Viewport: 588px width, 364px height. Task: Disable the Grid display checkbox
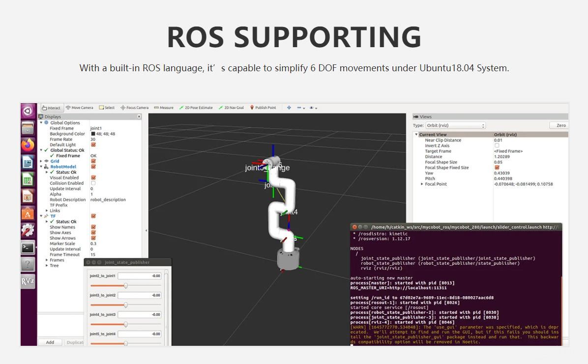click(x=93, y=161)
